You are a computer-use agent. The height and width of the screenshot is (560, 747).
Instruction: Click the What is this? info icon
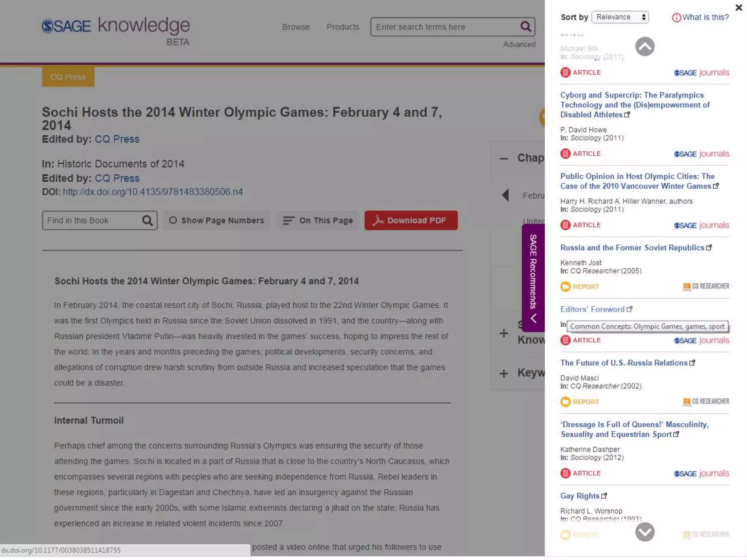point(676,17)
